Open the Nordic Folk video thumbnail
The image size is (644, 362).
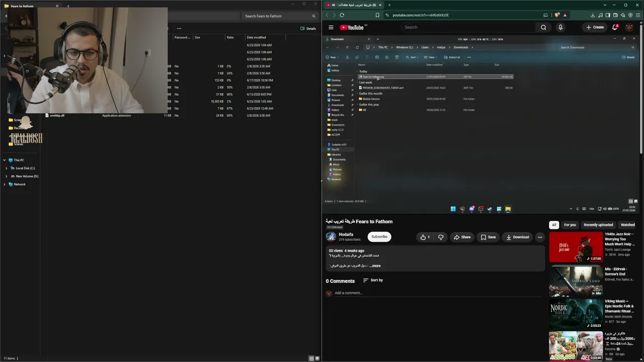click(576, 314)
